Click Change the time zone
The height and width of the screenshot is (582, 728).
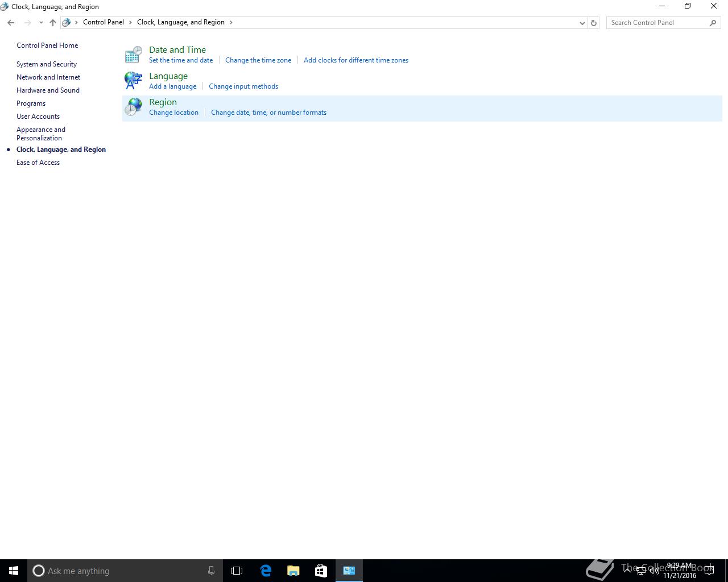(x=258, y=60)
